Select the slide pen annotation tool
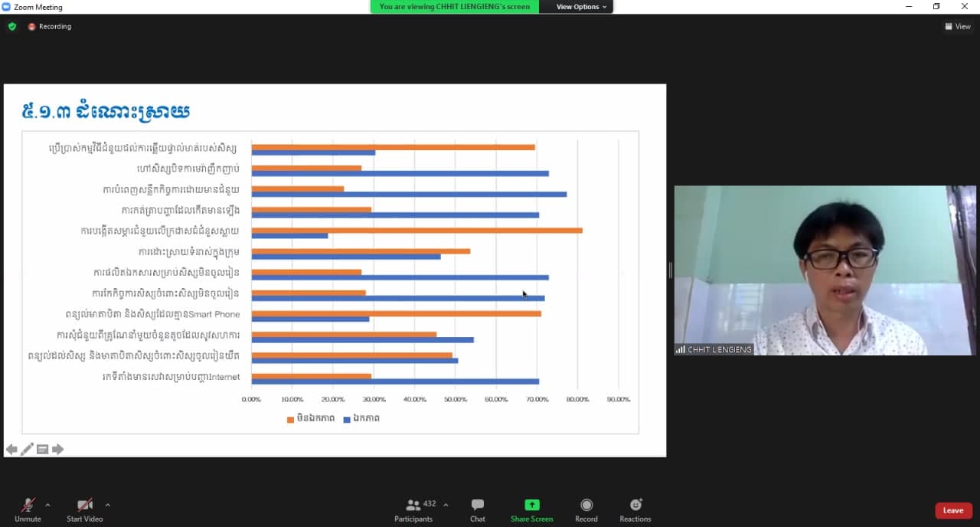 27,450
